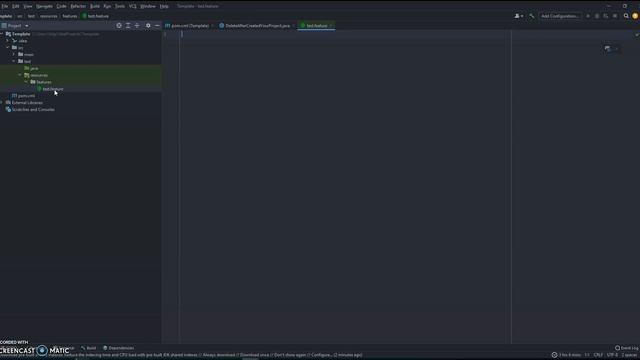Close the pom.xml editor tab
640x360 pixels.
point(212,26)
